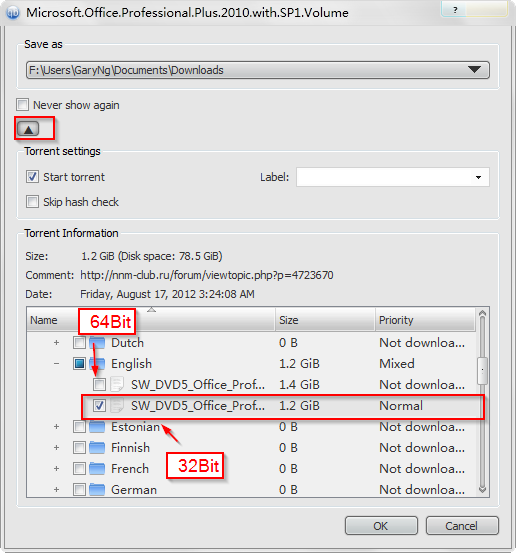Viewport: 516px width, 553px height.
Task: Open the Save as path dropdown
Action: (x=474, y=69)
